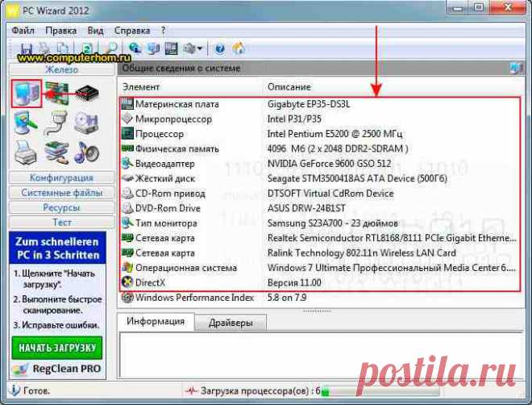This screenshot has width=532, height=405.
Task: Select the DVD-Rom Drive row
Action: pyautogui.click(x=320, y=208)
